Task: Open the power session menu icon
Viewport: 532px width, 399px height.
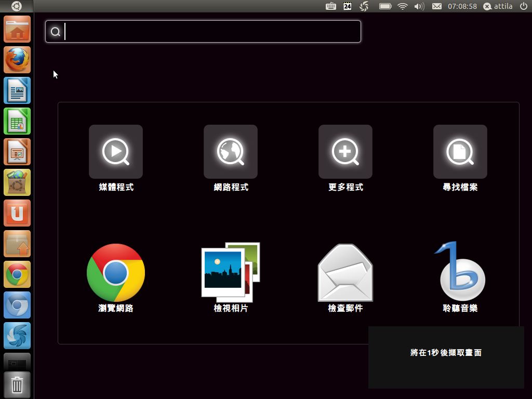Action: click(524, 6)
